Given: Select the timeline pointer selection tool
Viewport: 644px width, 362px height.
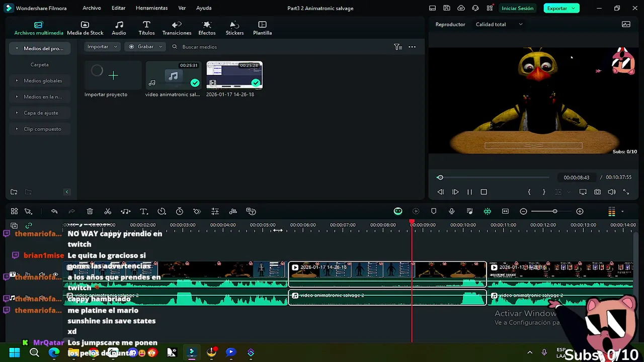Looking at the screenshot, I should point(28,212).
